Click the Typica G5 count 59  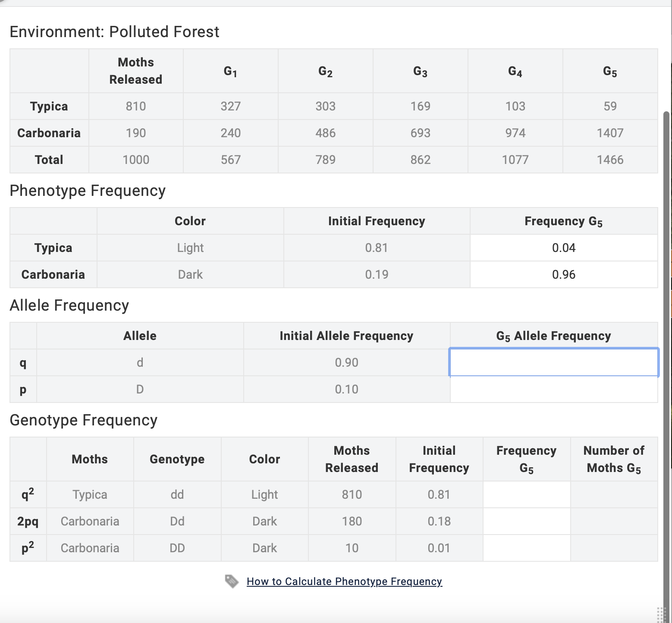[610, 106]
